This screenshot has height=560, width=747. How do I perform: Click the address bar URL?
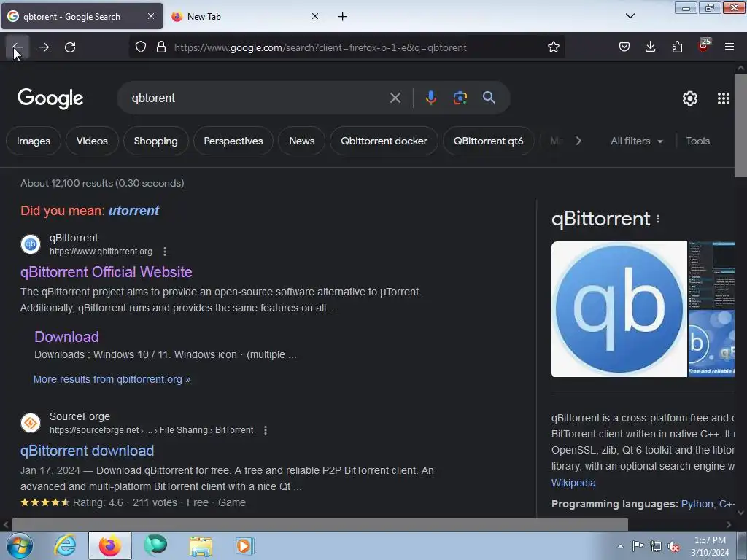pos(320,47)
